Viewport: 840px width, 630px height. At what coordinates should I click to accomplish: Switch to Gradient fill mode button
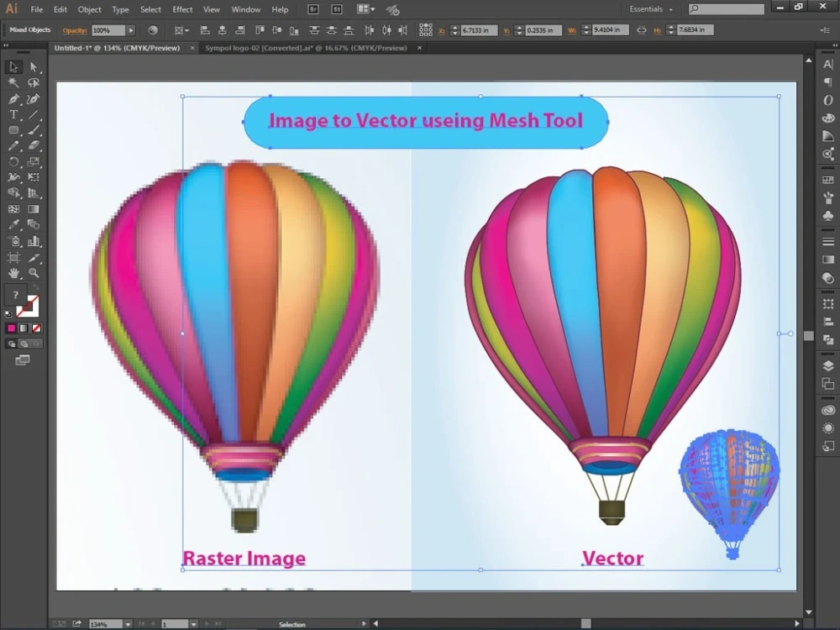pyautogui.click(x=24, y=328)
